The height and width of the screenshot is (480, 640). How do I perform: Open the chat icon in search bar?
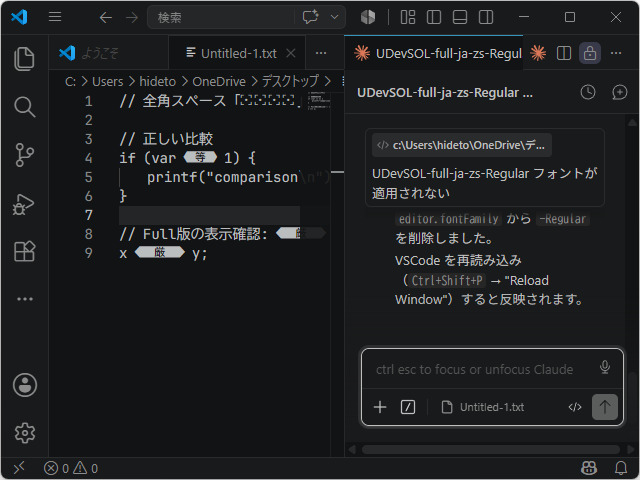click(x=311, y=17)
